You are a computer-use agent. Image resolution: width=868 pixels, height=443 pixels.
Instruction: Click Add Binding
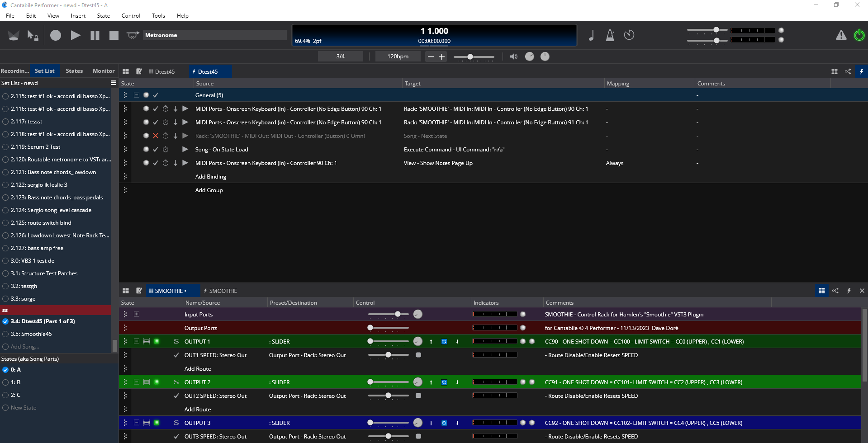pos(210,177)
